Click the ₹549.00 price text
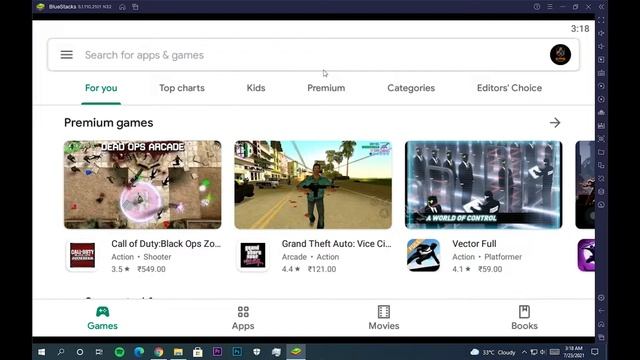This screenshot has height=360, width=640. [151, 269]
